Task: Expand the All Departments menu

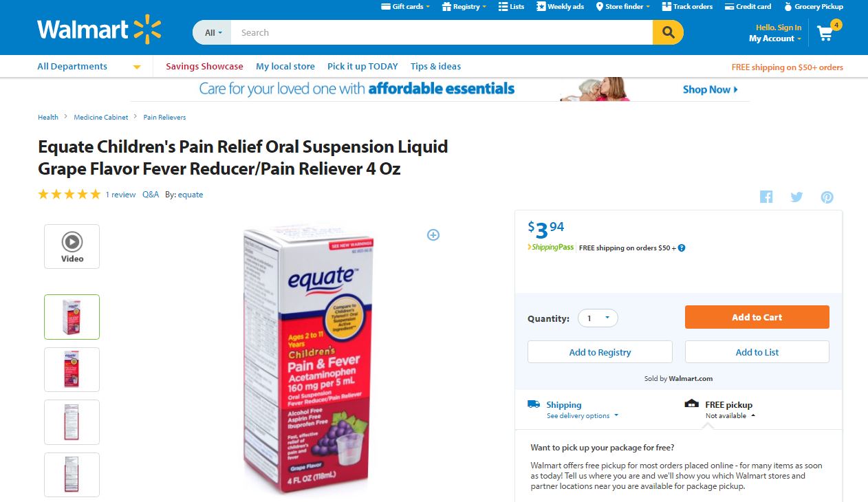Action: point(89,67)
